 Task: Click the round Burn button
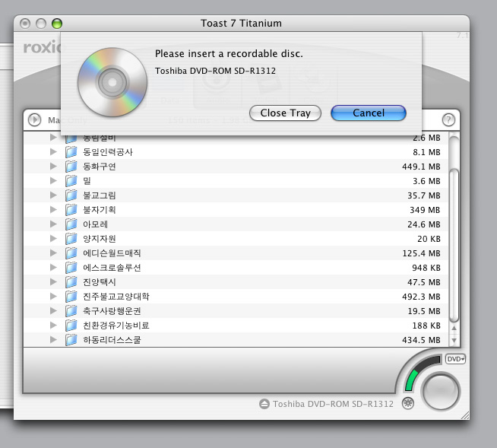pyautogui.click(x=441, y=391)
